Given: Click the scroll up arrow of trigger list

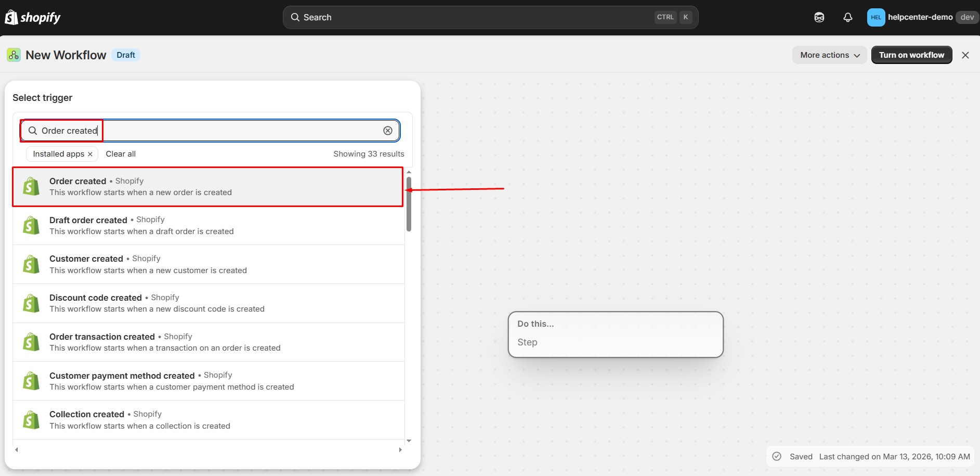Looking at the screenshot, I should click(x=409, y=172).
